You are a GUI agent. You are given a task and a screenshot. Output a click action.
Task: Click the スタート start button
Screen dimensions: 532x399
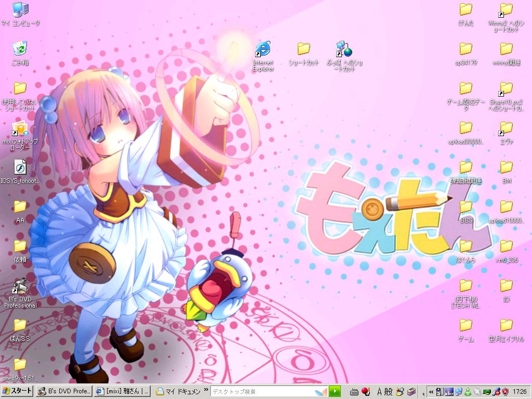point(17,391)
